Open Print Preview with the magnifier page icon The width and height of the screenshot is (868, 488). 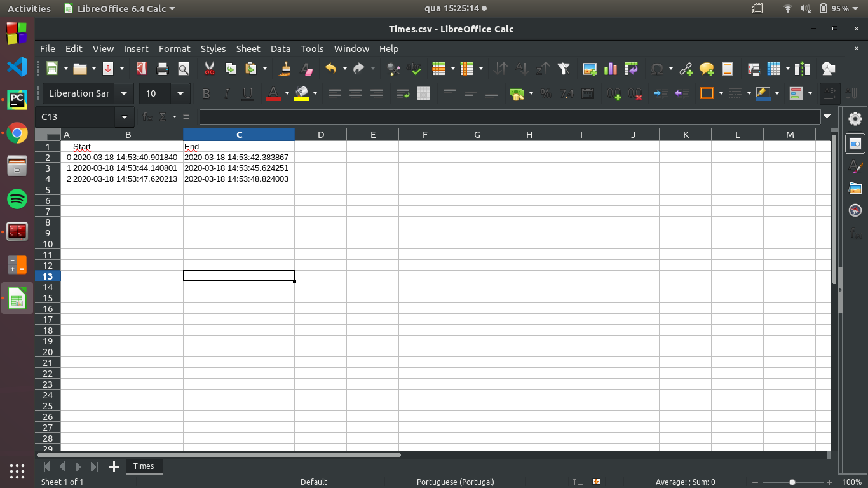(184, 69)
